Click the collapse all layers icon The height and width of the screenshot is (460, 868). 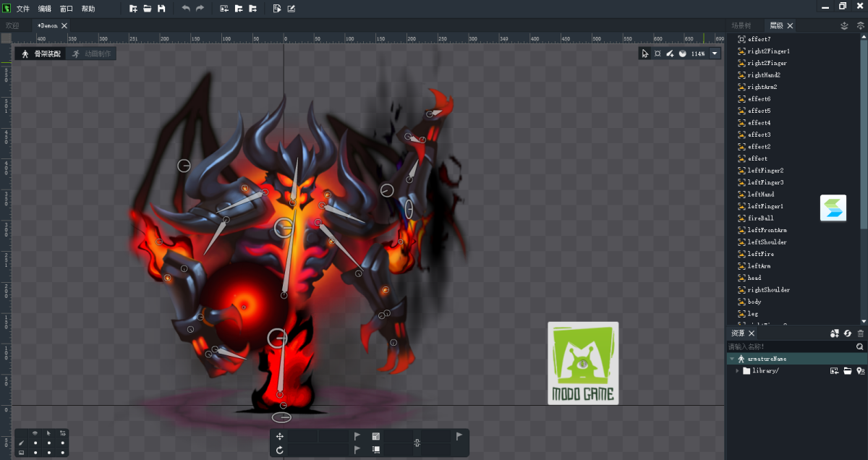(844, 25)
